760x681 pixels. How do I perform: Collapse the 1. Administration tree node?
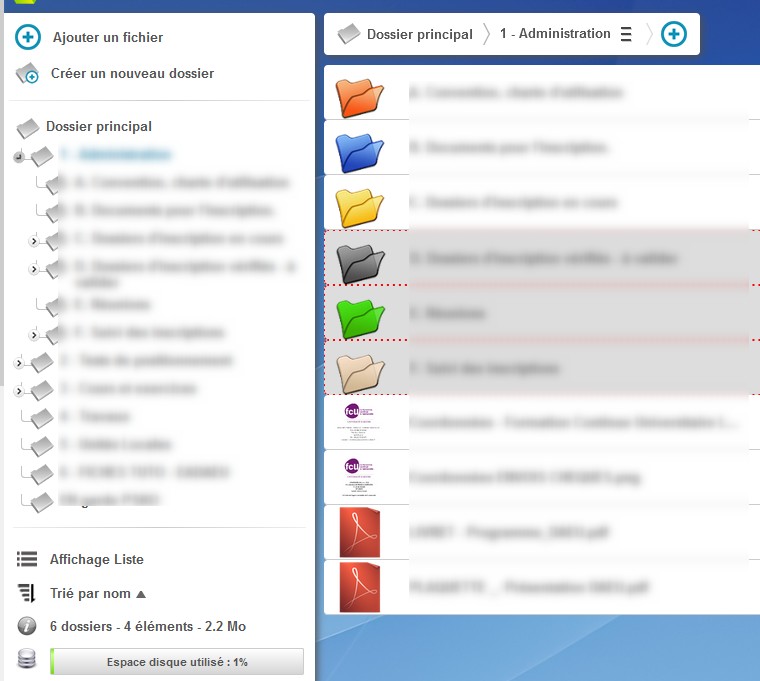point(19,158)
